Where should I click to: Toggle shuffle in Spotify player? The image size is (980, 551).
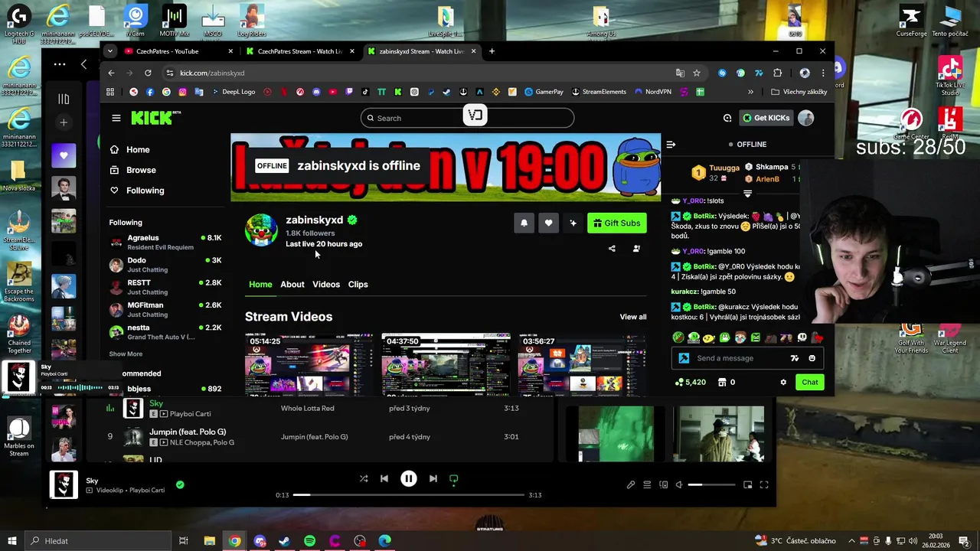[x=364, y=479]
